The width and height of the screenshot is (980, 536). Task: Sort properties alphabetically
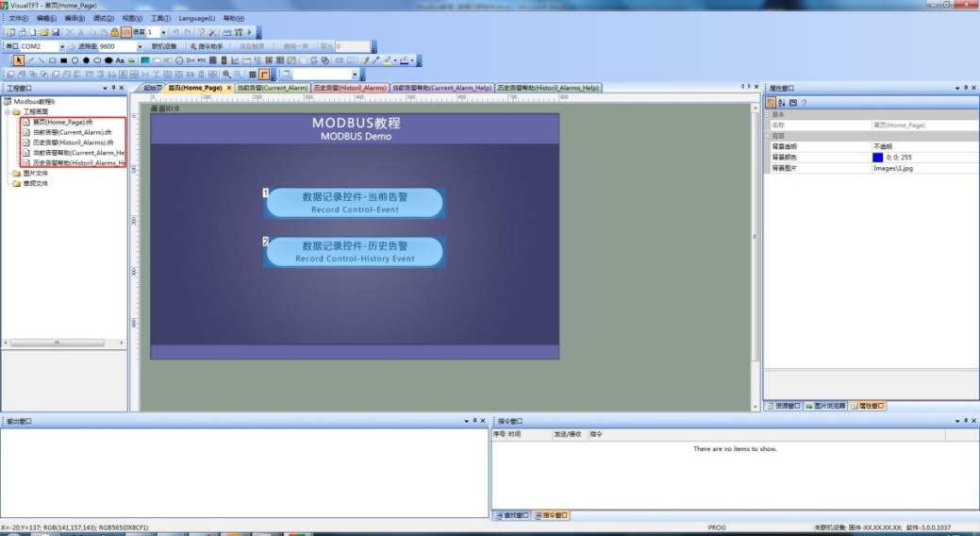(x=781, y=103)
